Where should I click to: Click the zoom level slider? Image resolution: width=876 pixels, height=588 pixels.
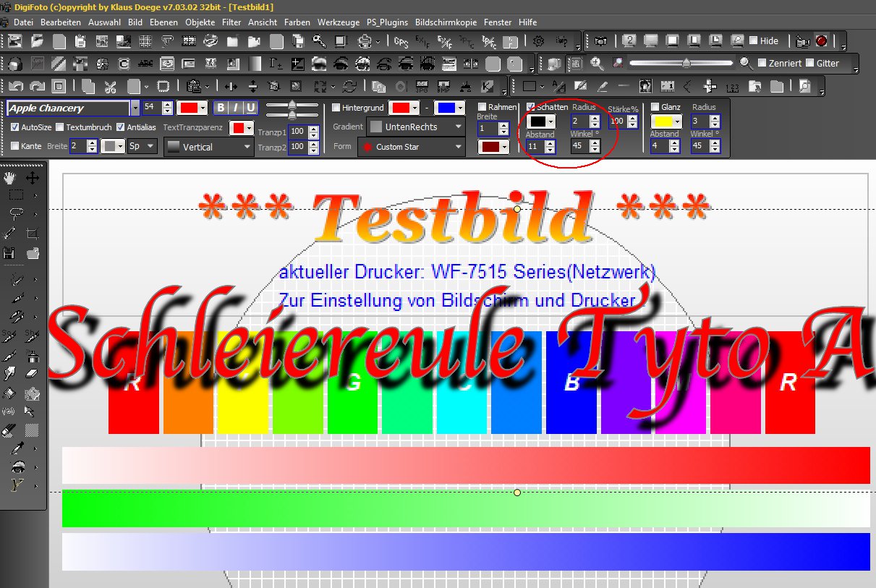click(682, 63)
